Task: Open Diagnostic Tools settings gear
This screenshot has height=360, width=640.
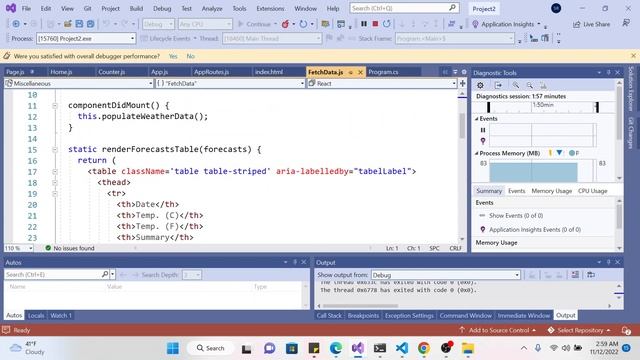Action: point(480,85)
